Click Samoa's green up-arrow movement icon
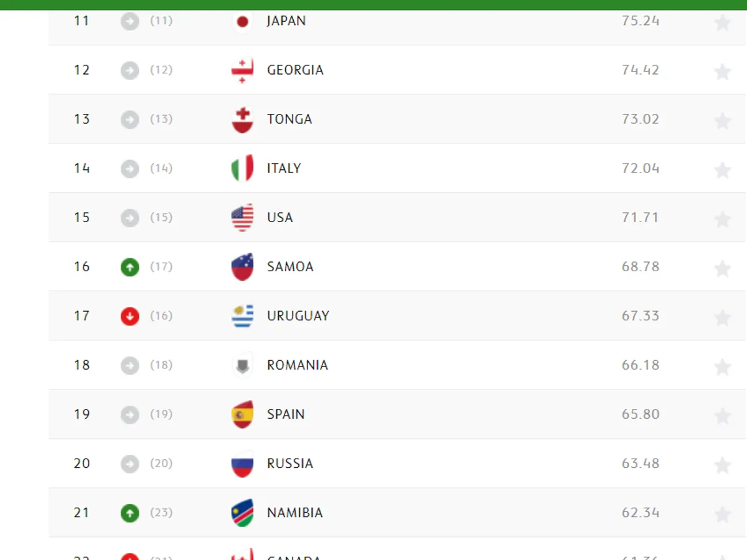Viewport: 747px width, 560px height. point(129,267)
